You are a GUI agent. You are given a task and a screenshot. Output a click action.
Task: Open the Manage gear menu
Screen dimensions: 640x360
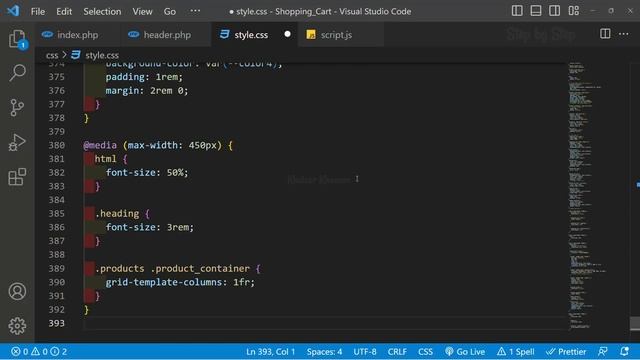[x=17, y=326]
